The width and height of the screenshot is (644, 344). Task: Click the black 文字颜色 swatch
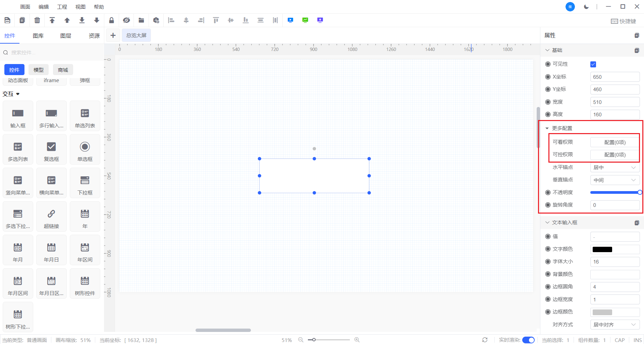pyautogui.click(x=602, y=249)
